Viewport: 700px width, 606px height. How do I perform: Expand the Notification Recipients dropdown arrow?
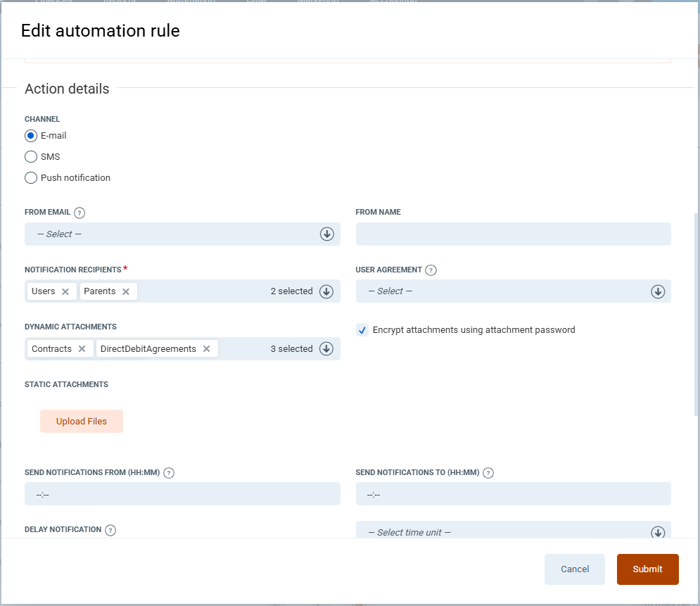(x=326, y=291)
